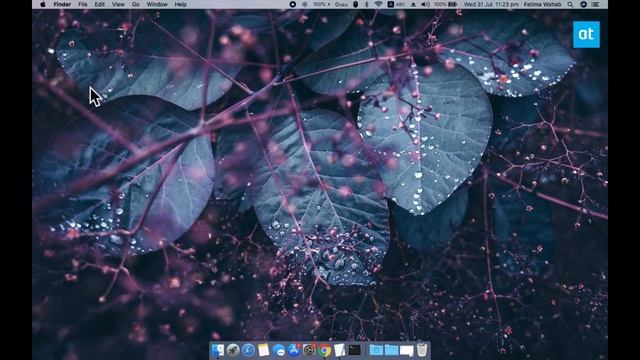Viewport: 640px width, 360px height.
Task: Open the Trash in Dock
Action: (x=422, y=350)
